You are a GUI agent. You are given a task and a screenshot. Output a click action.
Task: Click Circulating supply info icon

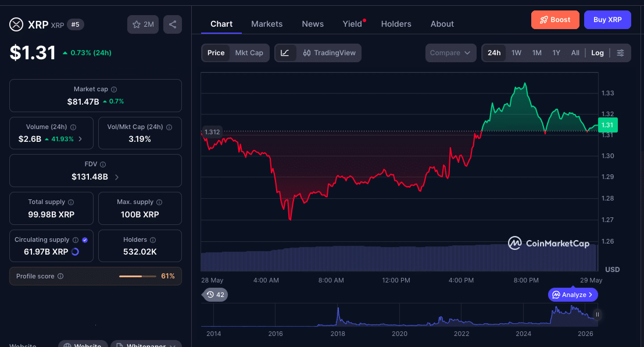pyautogui.click(x=76, y=240)
